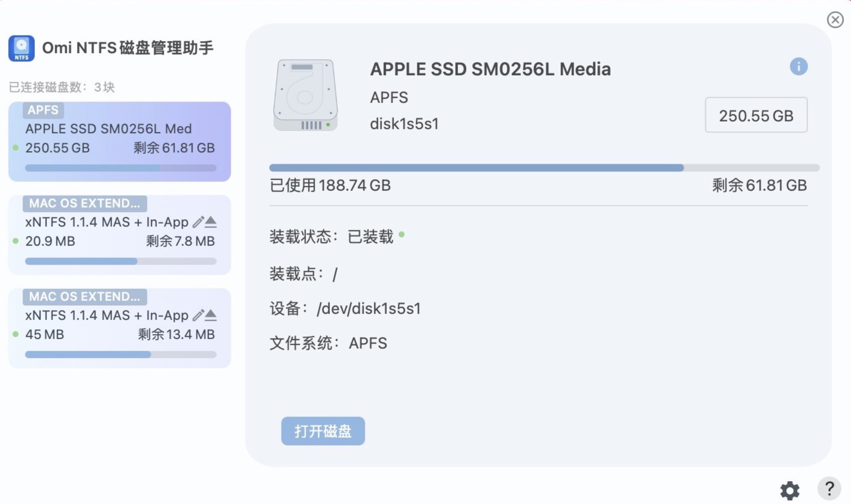The height and width of the screenshot is (504, 851).
Task: Click the Omi NTFS app logo
Action: [22, 48]
